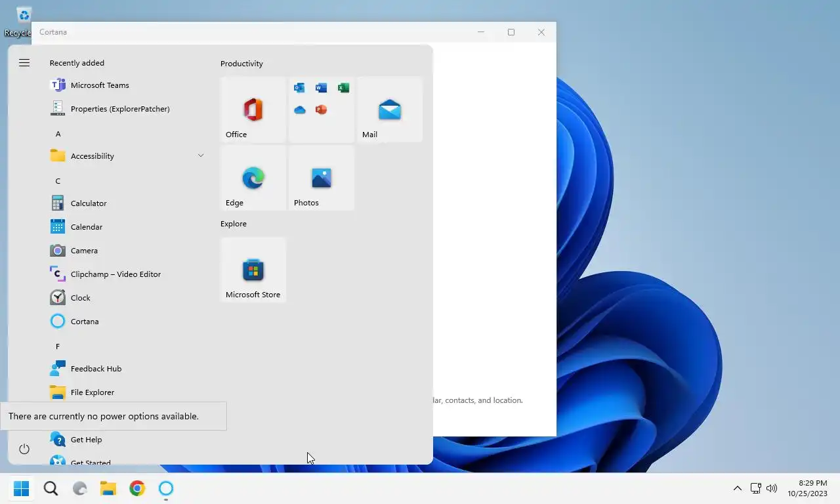Viewport: 840px width, 504px height.
Task: Click the letter F index header
Action: [x=58, y=346]
